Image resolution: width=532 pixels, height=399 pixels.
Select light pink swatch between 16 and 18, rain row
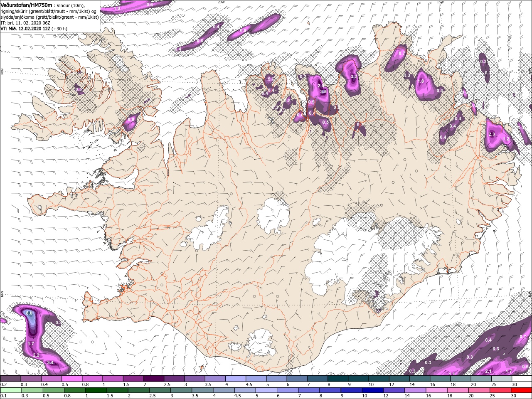tap(436, 390)
